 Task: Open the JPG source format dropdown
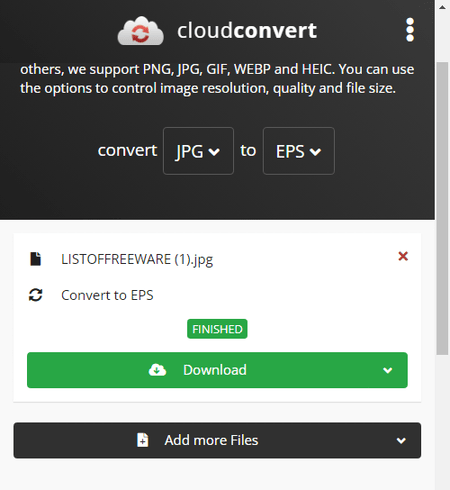(x=198, y=151)
